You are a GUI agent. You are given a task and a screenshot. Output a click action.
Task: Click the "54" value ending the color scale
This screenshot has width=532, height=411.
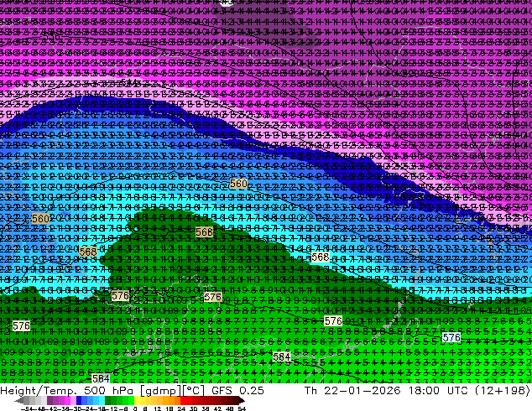[x=241, y=408]
